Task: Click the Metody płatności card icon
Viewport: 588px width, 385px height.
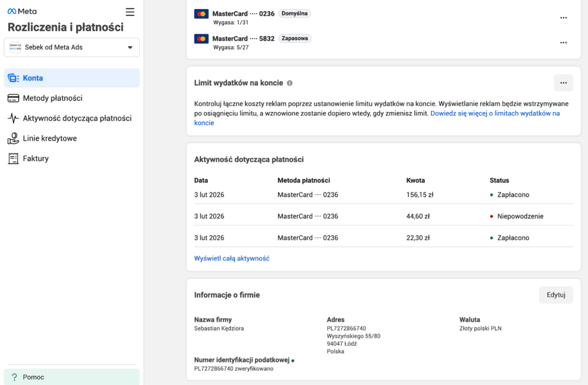Action: 13,98
